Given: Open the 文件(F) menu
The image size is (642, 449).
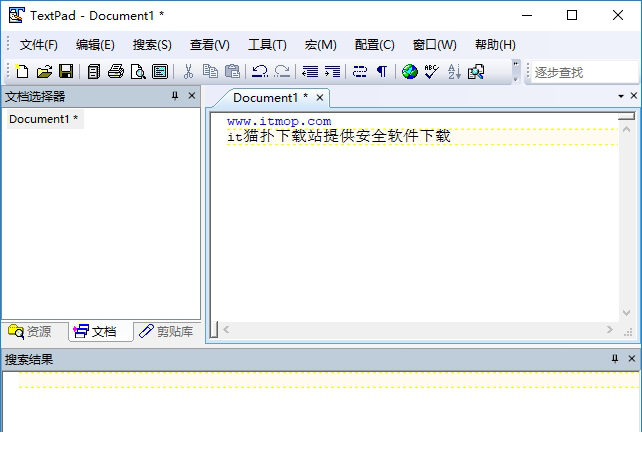Looking at the screenshot, I should (x=39, y=45).
